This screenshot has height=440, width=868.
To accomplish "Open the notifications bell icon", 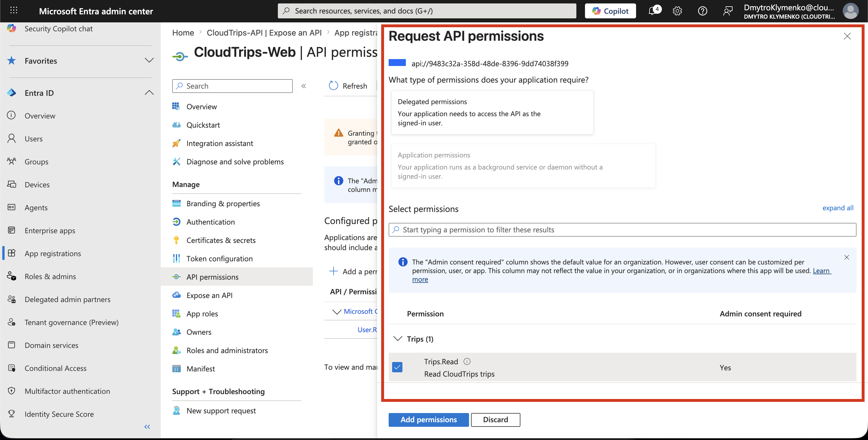I will click(653, 11).
